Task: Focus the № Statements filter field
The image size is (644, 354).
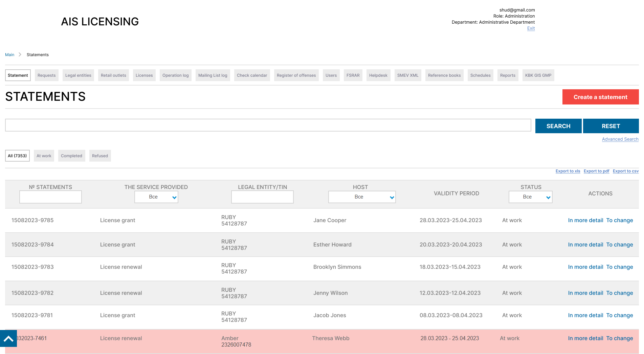Action: tap(50, 197)
